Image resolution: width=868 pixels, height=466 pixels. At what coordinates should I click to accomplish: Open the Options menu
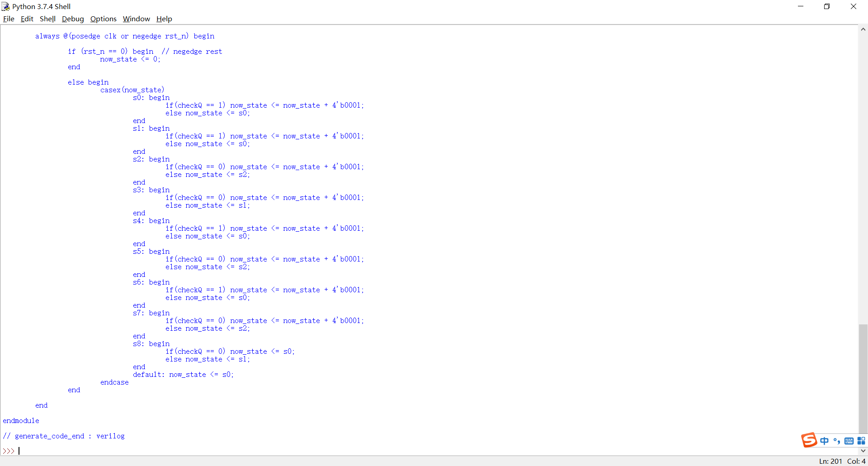[x=104, y=19]
